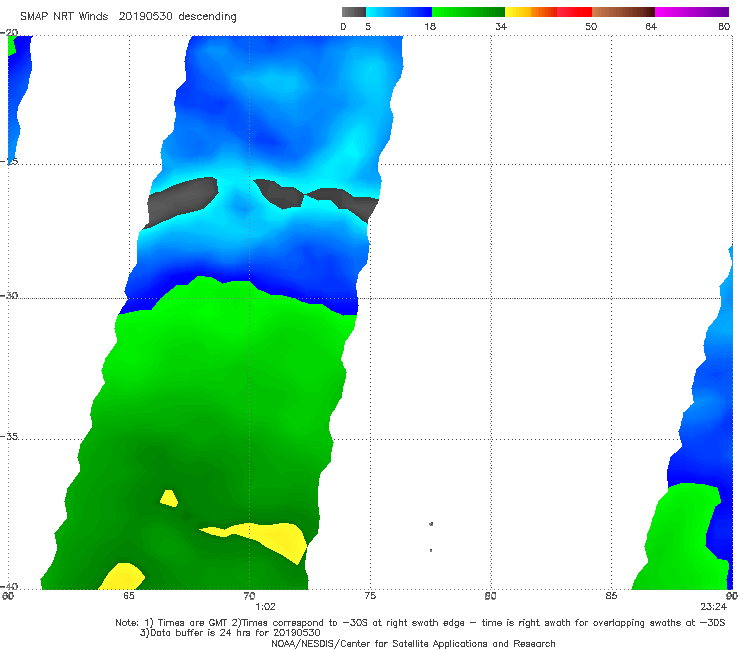Image resolution: width=740 pixels, height=650 pixels.
Task: Click the latitude label '-35'
Action: [10, 436]
